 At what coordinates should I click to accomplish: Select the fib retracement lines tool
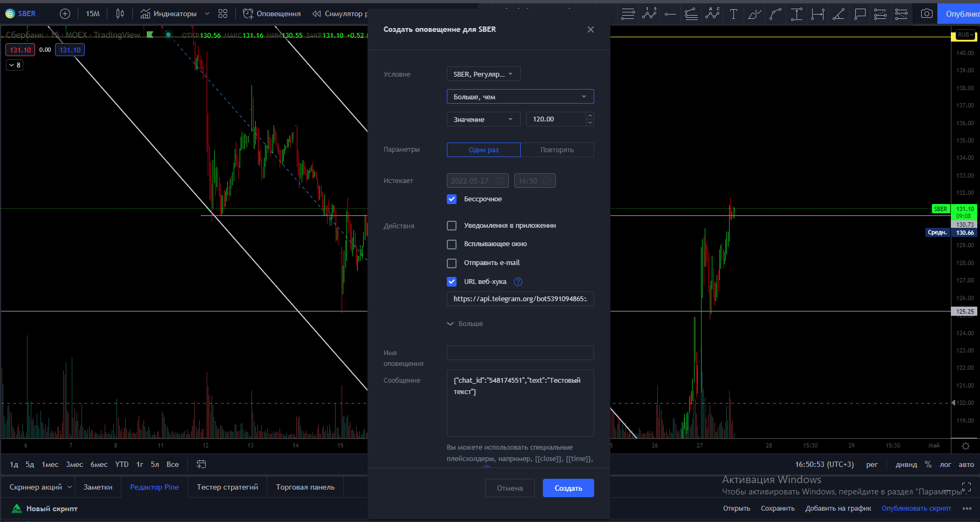pos(691,14)
